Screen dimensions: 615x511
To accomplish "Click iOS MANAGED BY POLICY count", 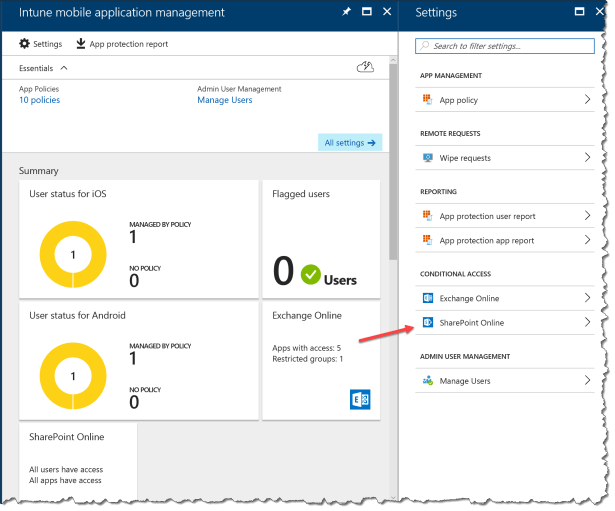I will (x=133, y=237).
